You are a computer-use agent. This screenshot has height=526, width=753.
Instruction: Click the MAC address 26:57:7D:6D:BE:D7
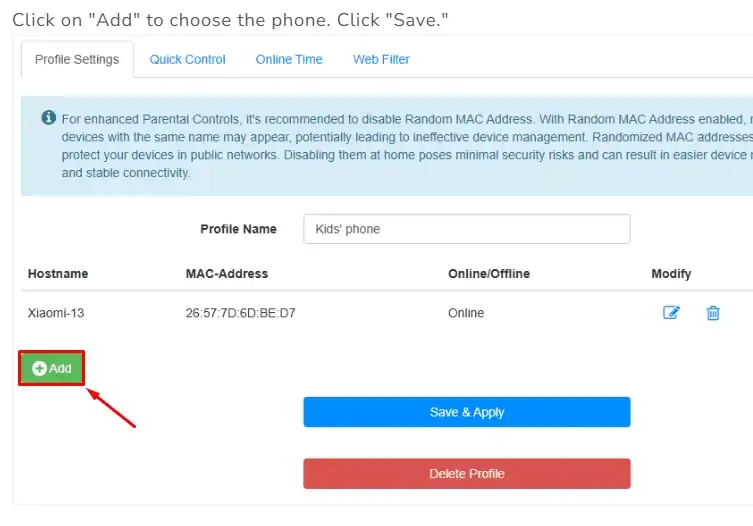pos(240,313)
